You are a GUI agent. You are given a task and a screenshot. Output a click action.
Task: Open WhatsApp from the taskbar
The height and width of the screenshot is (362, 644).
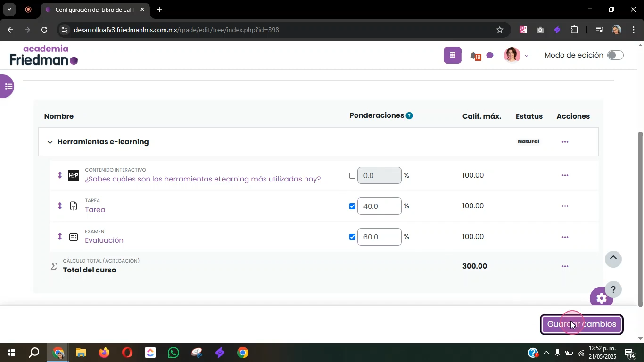173,353
